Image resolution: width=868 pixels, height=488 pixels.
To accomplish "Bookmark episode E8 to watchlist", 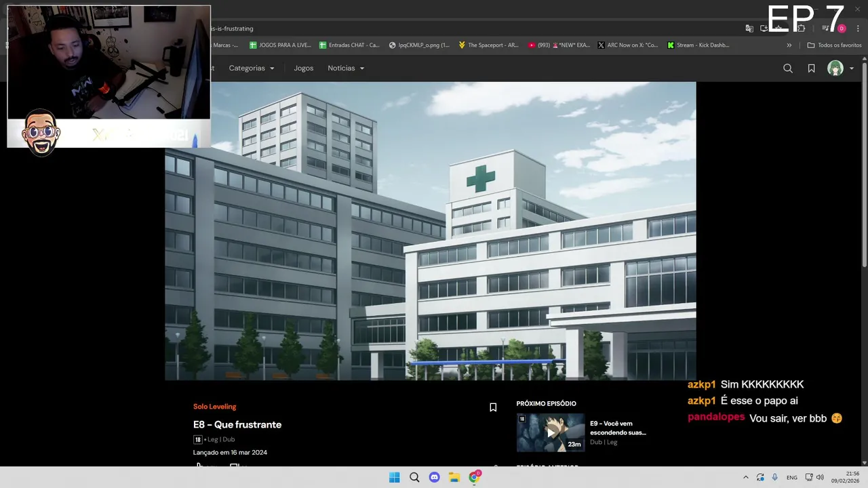I will [x=493, y=407].
